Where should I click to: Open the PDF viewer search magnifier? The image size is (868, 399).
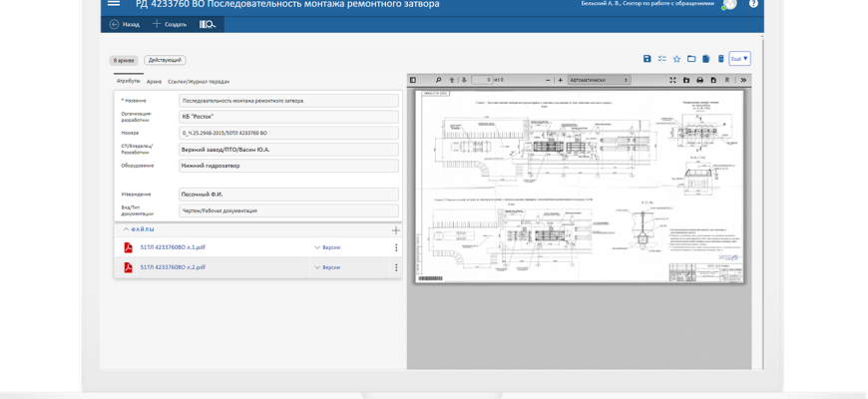pyautogui.click(x=438, y=79)
